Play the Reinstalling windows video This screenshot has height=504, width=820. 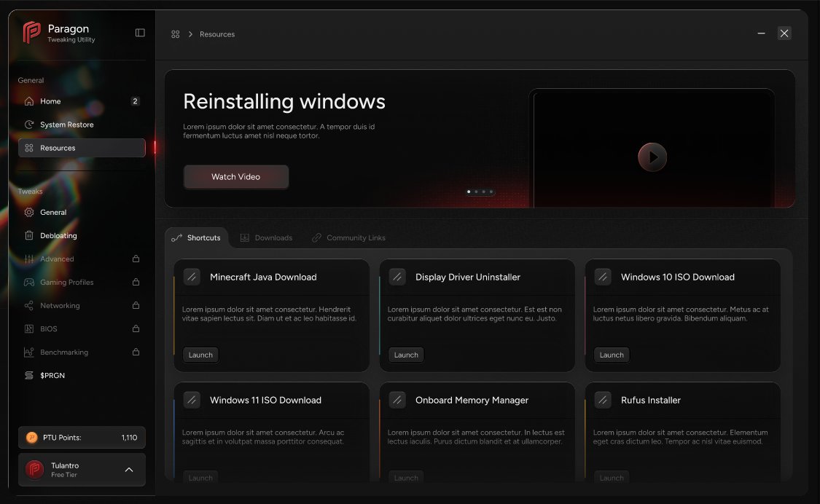tap(652, 157)
